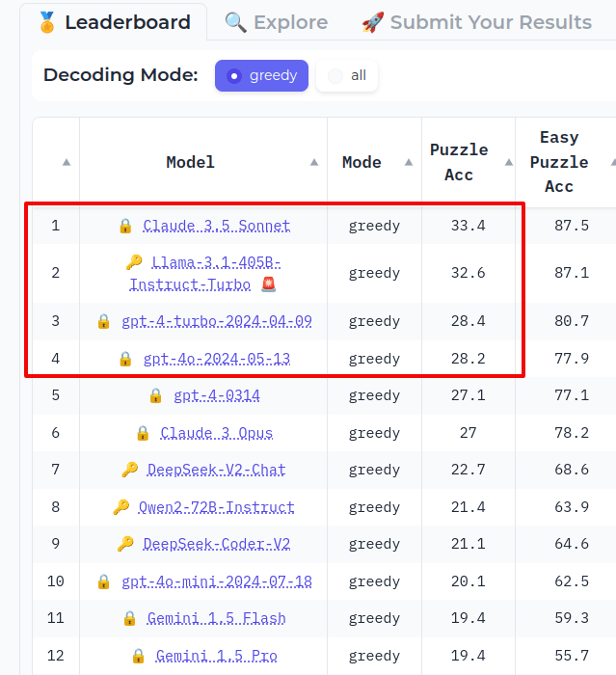Viewport: 616px width, 675px height.
Task: Click the lock icon beside Gemini 1.5 Flash
Action: click(x=129, y=619)
